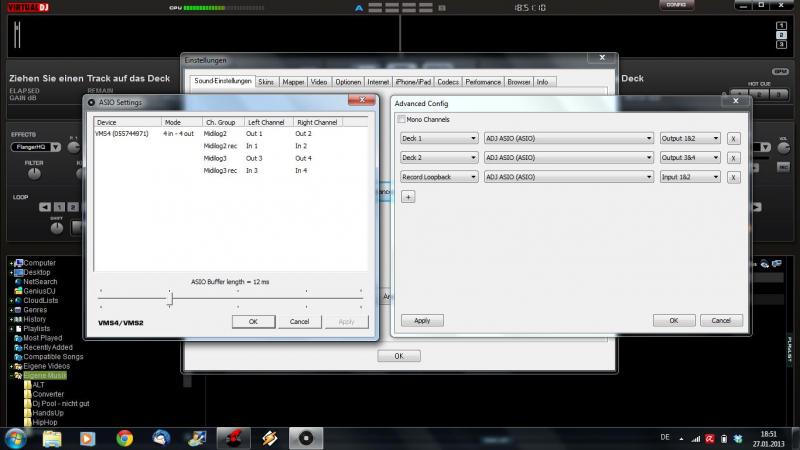Switch to the Skins tab

coord(266,82)
